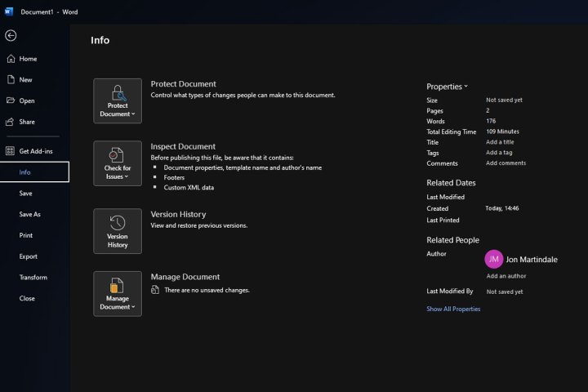The height and width of the screenshot is (392, 588).
Task: Open the Print menu item
Action: [x=26, y=235]
